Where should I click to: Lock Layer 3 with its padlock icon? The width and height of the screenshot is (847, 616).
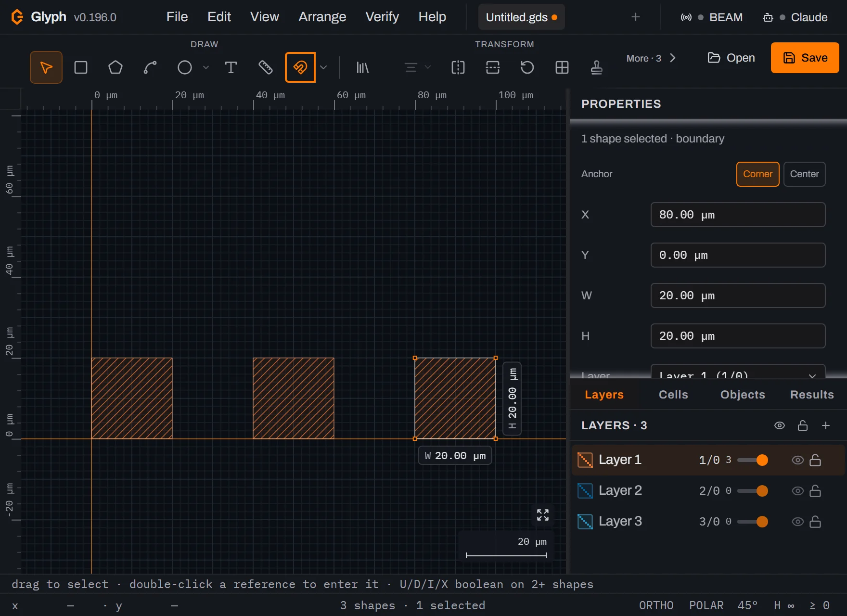pos(815,522)
